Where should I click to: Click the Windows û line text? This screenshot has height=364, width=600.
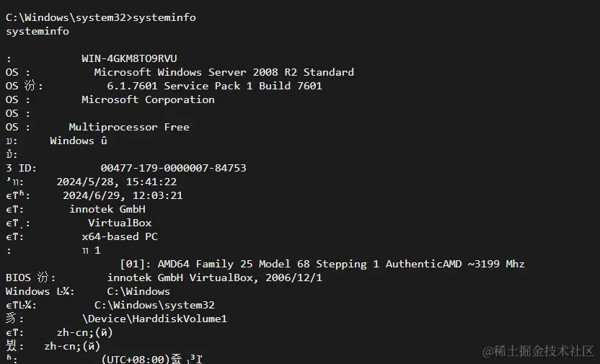click(x=79, y=141)
